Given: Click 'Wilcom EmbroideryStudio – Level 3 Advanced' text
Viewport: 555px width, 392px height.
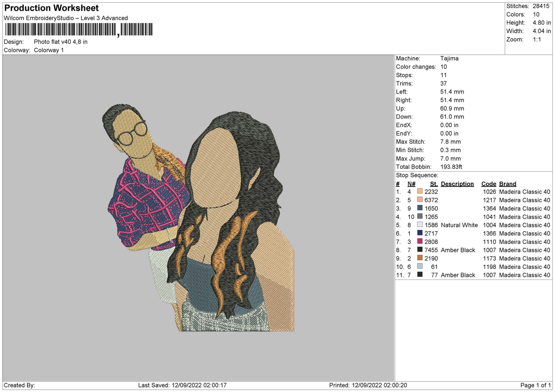Looking at the screenshot, I should (x=66, y=18).
